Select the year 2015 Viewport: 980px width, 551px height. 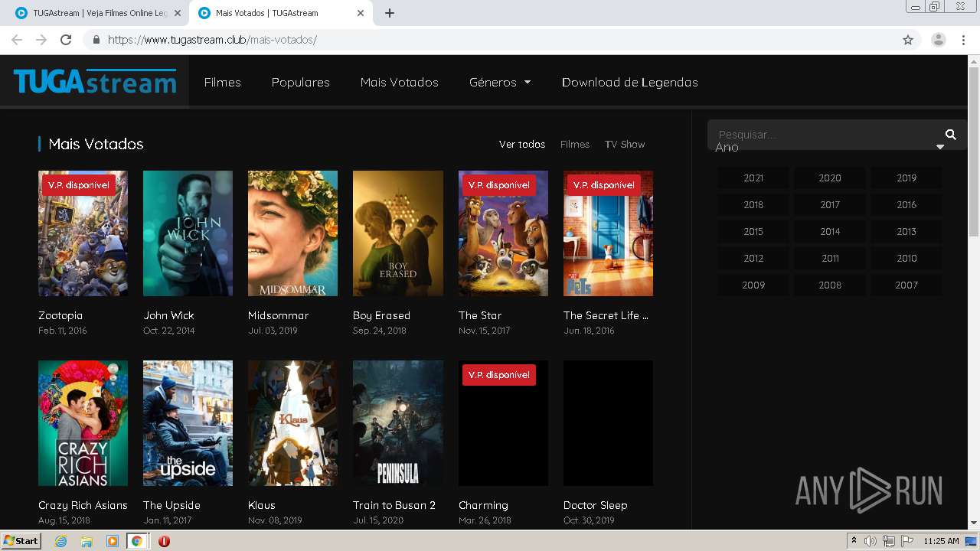click(753, 231)
